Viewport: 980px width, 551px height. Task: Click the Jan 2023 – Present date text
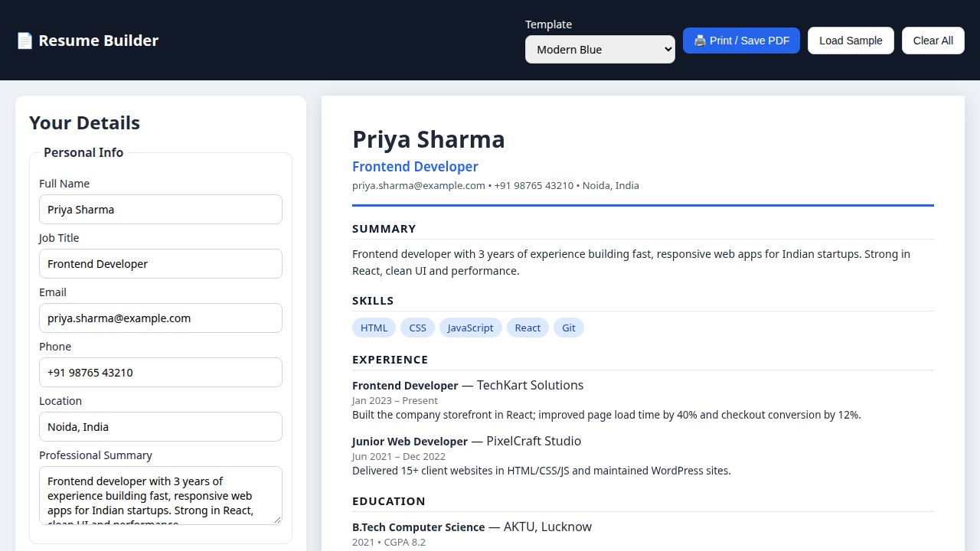[x=395, y=400]
